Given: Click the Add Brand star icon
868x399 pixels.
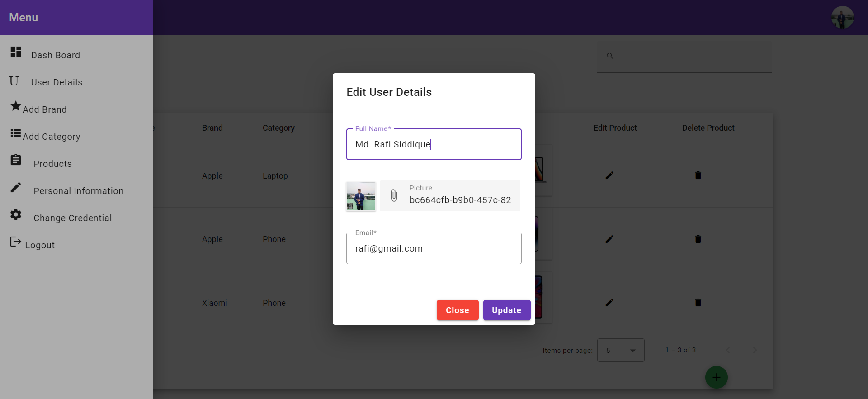Looking at the screenshot, I should (x=15, y=106).
